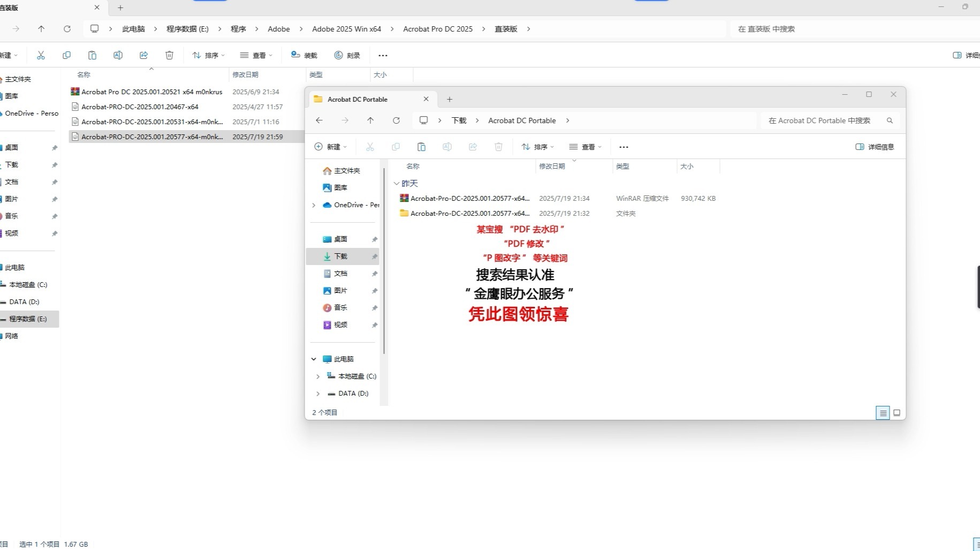980x551 pixels.
Task: Click the Rename icon in the toolbar
Action: [118, 55]
